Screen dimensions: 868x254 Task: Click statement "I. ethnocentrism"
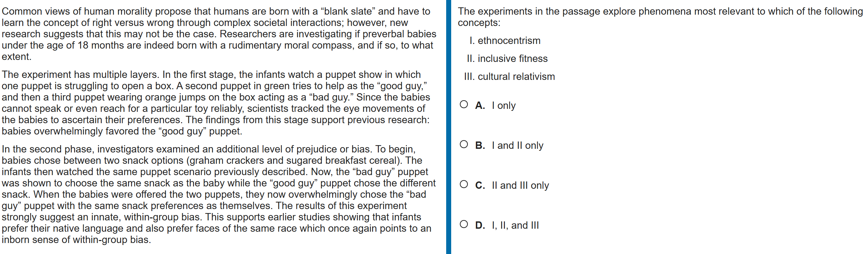[505, 41]
